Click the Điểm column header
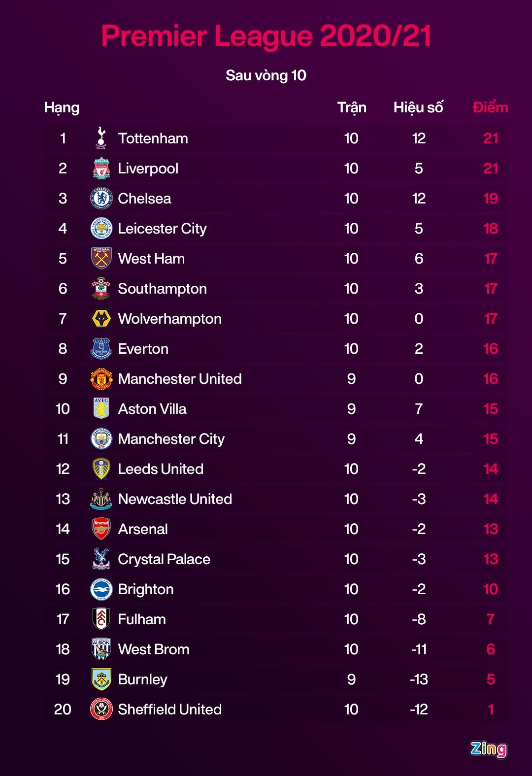The width and height of the screenshot is (532, 776). tap(490, 107)
